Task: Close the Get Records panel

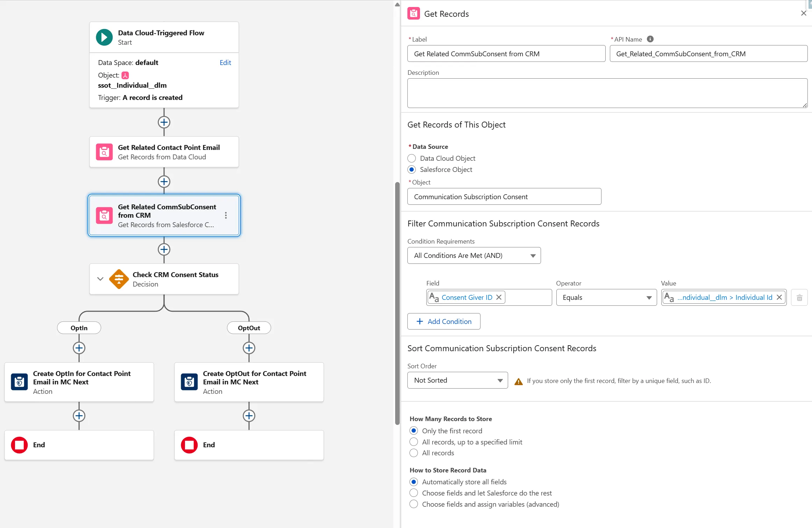Action: coord(804,13)
